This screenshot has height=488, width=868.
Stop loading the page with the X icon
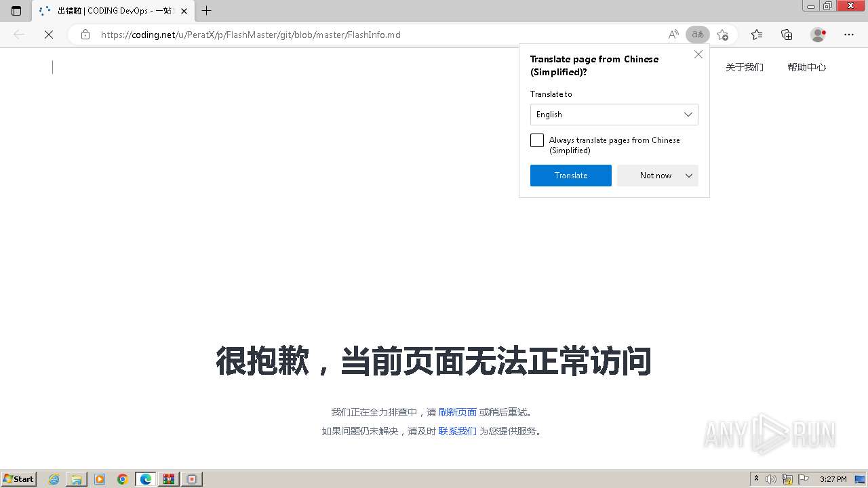point(49,35)
